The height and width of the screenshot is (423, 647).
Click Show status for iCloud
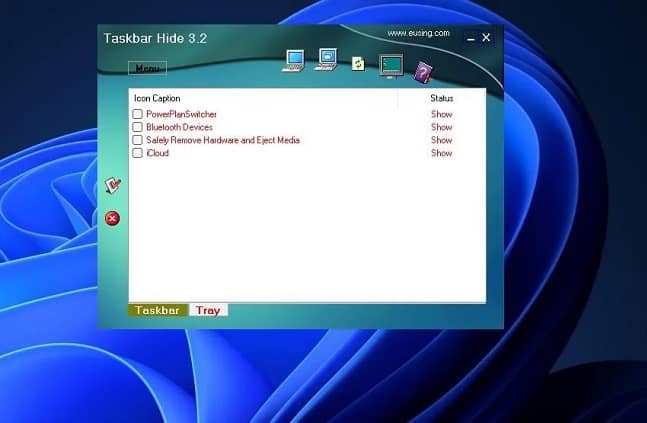pyautogui.click(x=442, y=153)
